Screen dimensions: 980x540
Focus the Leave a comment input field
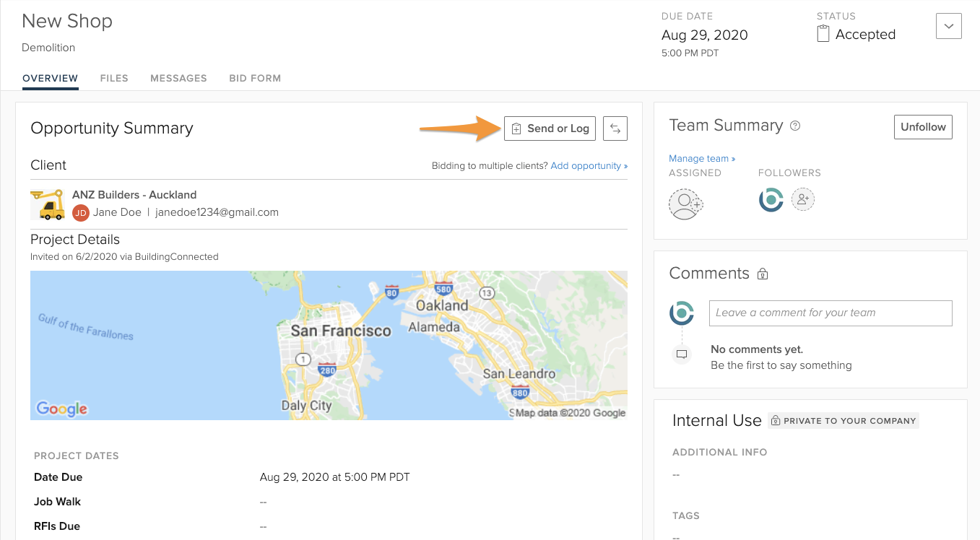[830, 313]
